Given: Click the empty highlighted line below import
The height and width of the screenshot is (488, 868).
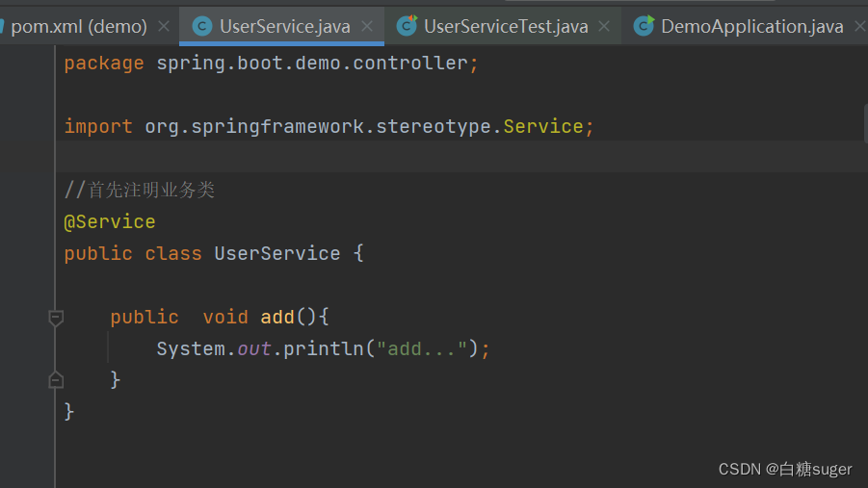Looking at the screenshot, I should click(x=461, y=157).
